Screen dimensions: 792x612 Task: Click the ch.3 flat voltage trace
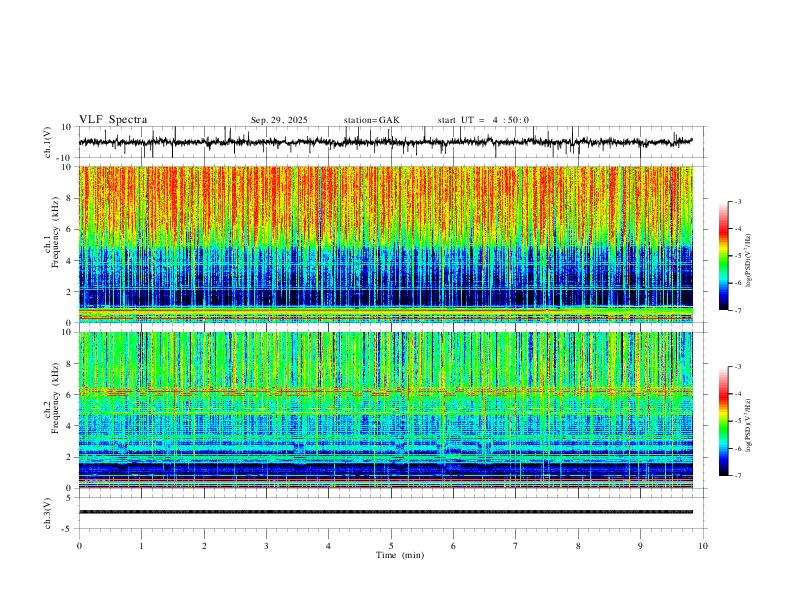pos(385,512)
